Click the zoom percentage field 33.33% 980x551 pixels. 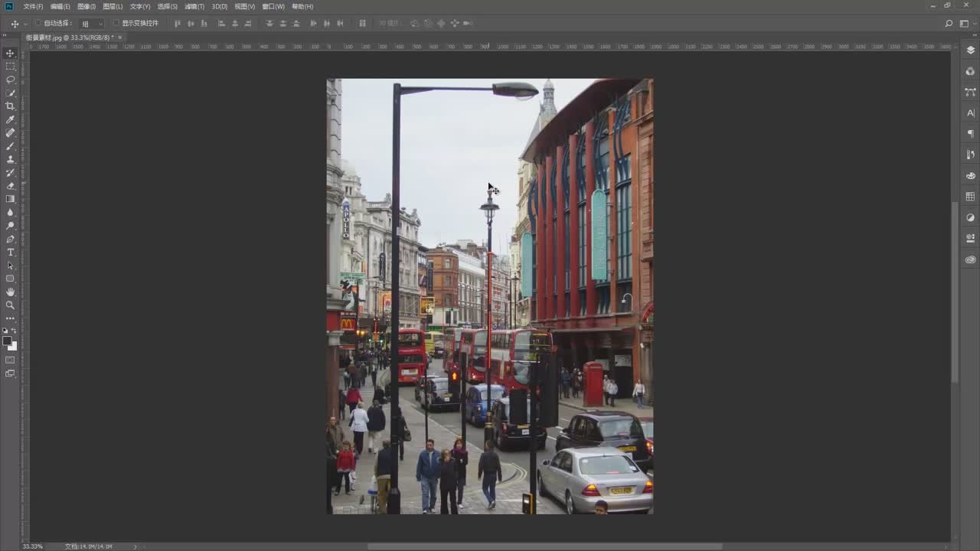point(33,546)
